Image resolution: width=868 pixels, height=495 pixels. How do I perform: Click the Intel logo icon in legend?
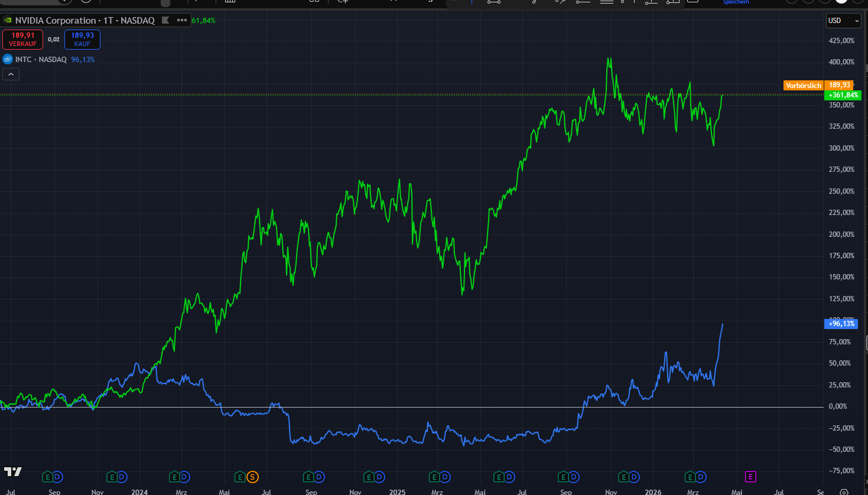[8, 60]
